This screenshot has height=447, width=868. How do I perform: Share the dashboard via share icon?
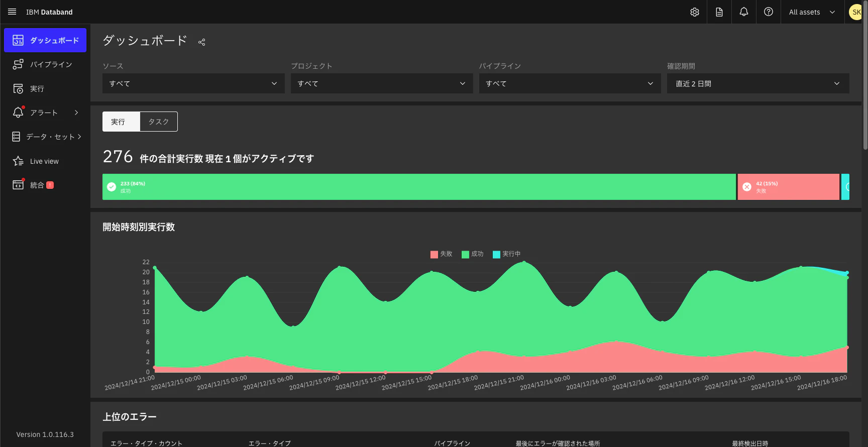(201, 42)
